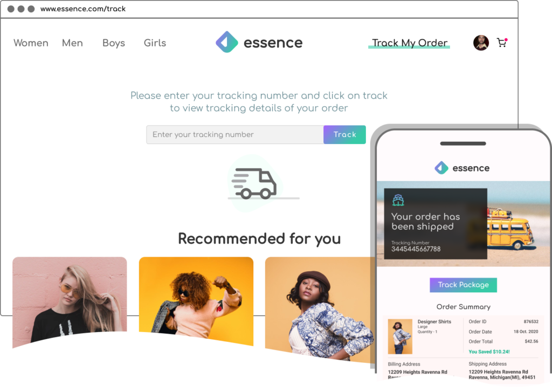Open Track My Order page
The height and width of the screenshot is (392, 552).
(x=410, y=43)
